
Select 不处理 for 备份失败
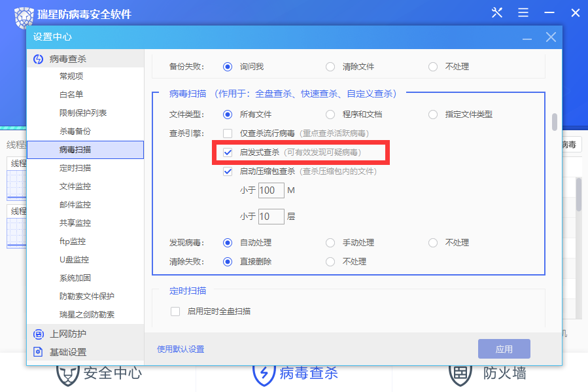pos(433,67)
